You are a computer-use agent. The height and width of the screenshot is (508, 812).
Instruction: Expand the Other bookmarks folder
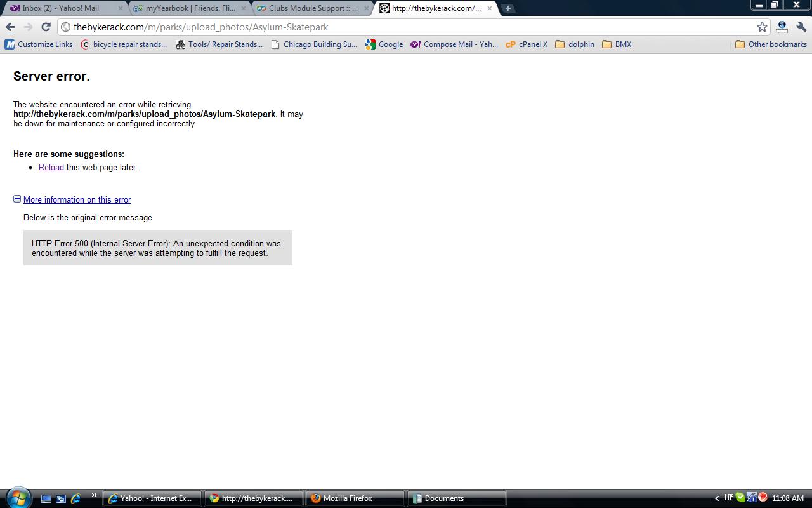771,44
